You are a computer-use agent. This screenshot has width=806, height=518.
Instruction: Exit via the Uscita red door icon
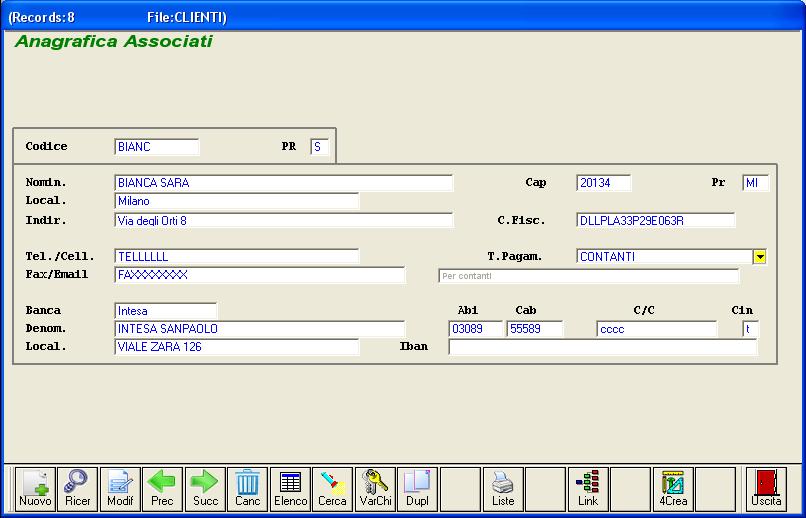(x=766, y=489)
